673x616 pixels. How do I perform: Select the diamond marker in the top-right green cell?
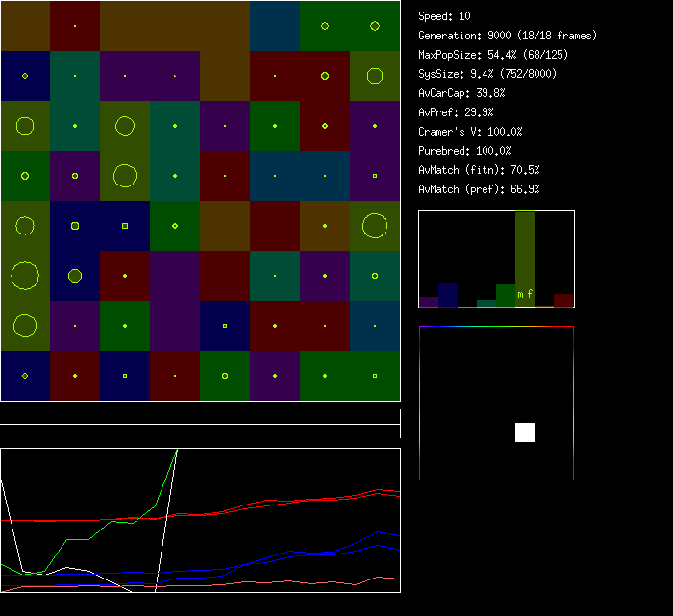coord(375,26)
